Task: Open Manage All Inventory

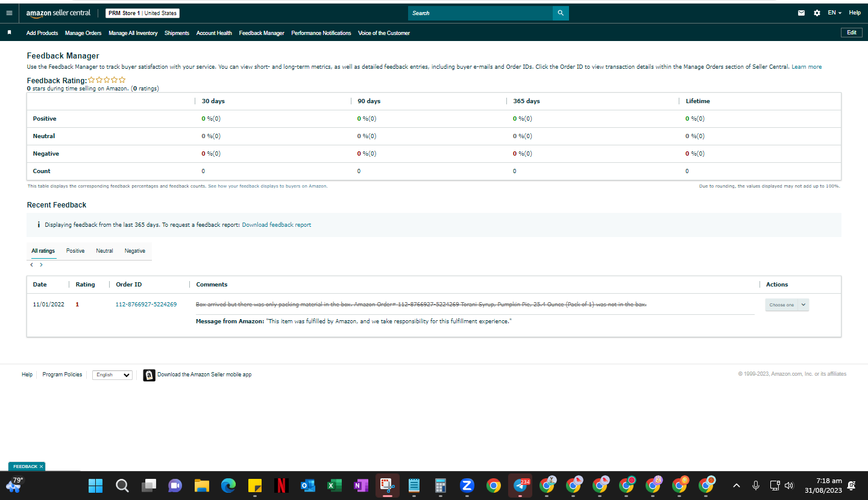Action: 133,33
